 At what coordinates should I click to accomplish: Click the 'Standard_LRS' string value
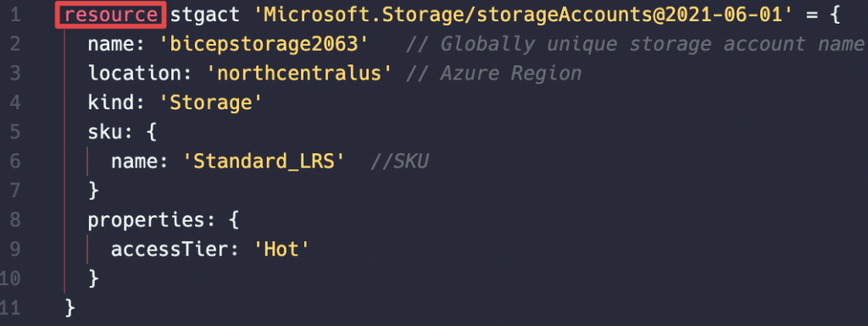(x=264, y=162)
